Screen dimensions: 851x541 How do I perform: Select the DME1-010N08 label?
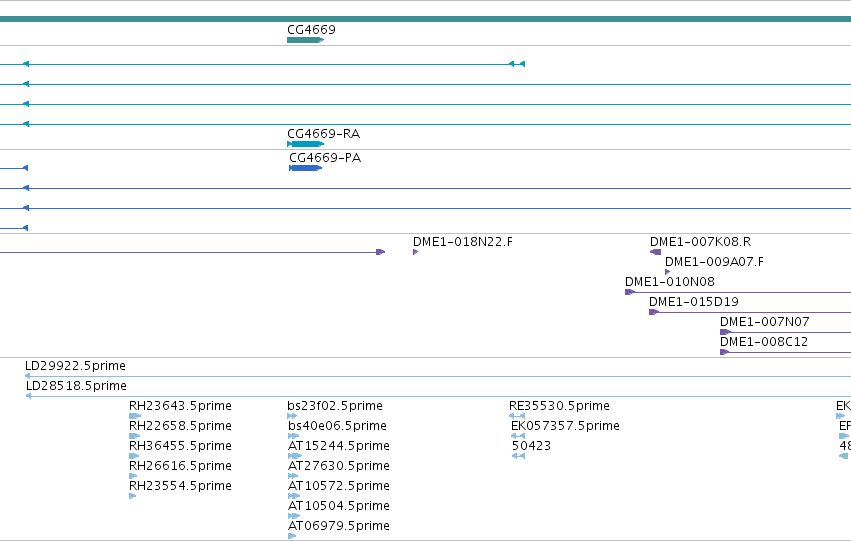670,282
